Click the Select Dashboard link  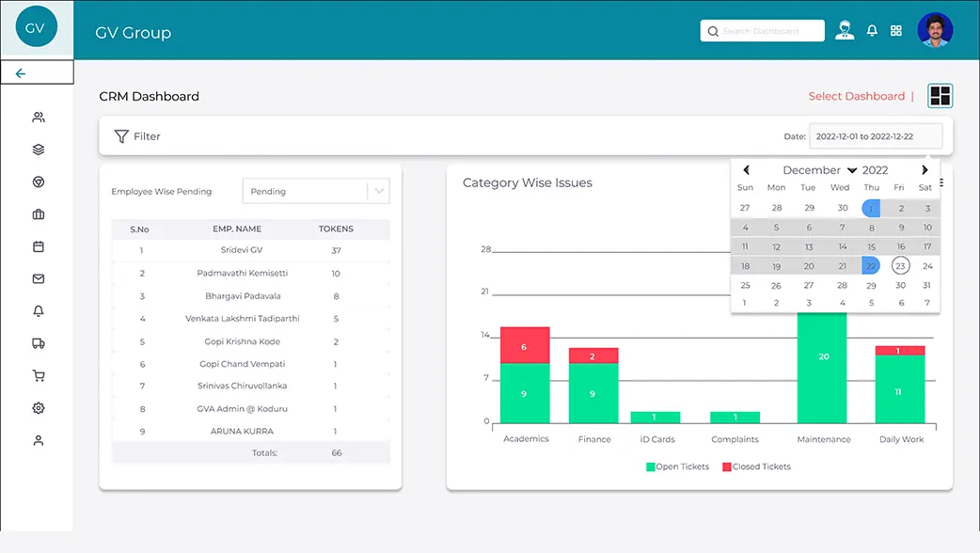(x=856, y=96)
